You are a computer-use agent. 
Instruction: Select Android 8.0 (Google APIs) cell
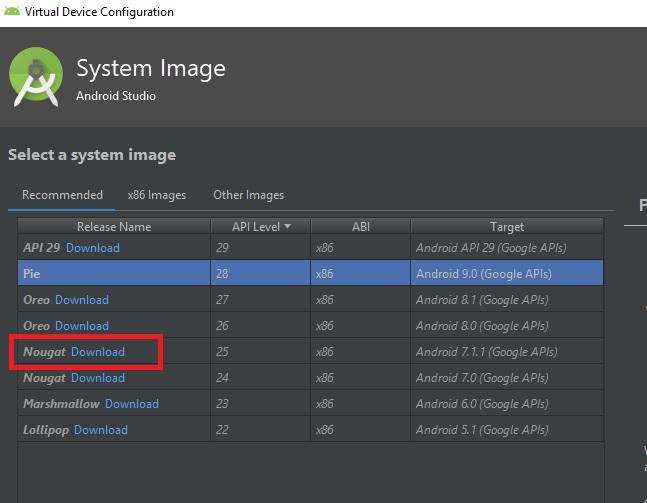(x=507, y=326)
